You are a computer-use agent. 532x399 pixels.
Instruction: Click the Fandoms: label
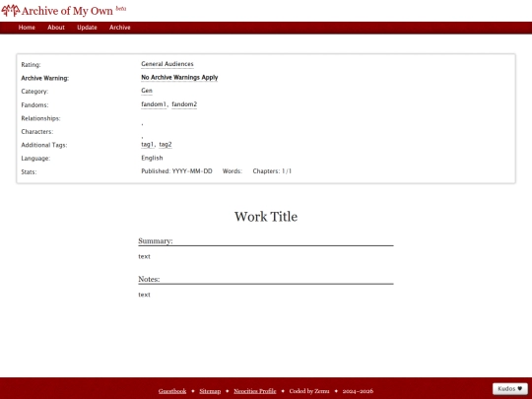click(x=34, y=105)
